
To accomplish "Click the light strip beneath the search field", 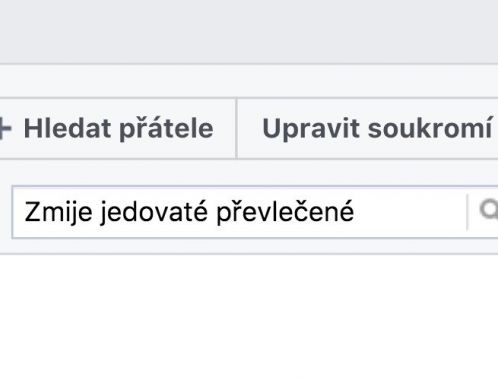I will [249, 246].
